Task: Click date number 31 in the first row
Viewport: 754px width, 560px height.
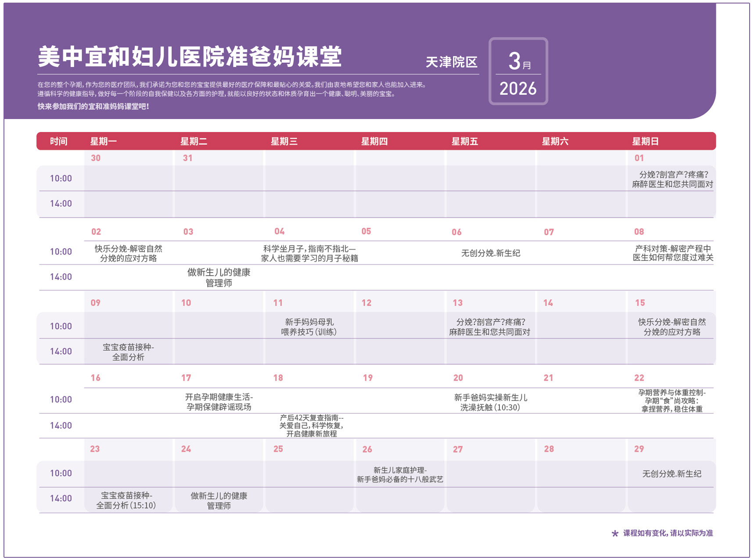Action: (x=187, y=158)
